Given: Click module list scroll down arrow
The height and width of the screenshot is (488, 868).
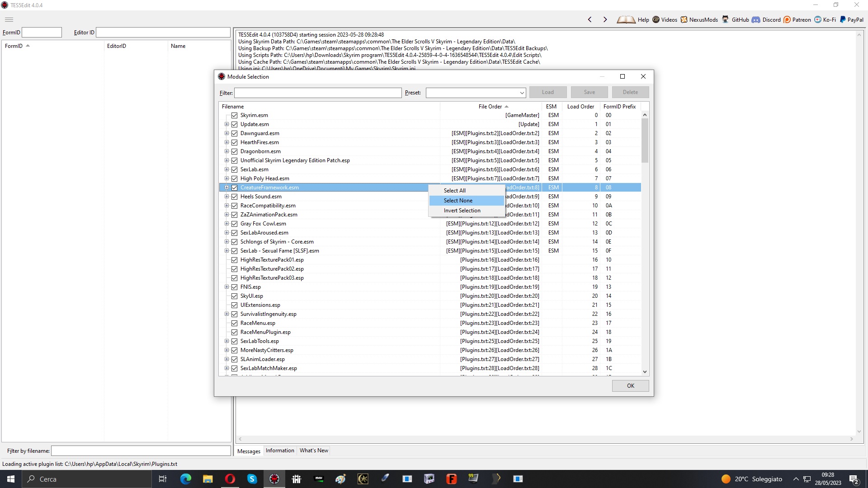Looking at the screenshot, I should [645, 372].
